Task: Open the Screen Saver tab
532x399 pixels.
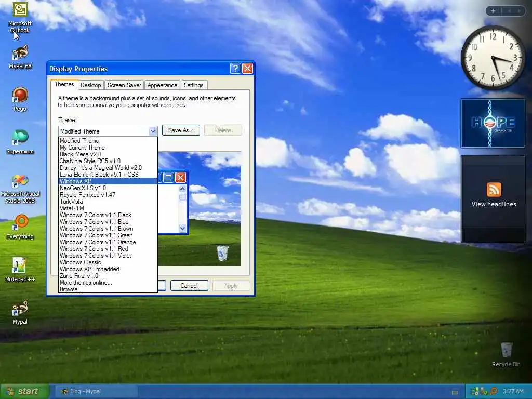Action: 124,85
